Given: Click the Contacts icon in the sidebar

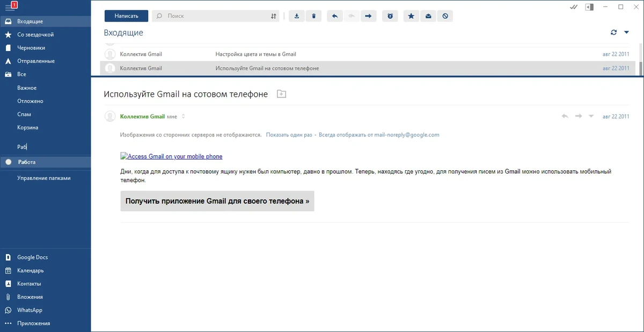Looking at the screenshot, I should [x=8, y=284].
